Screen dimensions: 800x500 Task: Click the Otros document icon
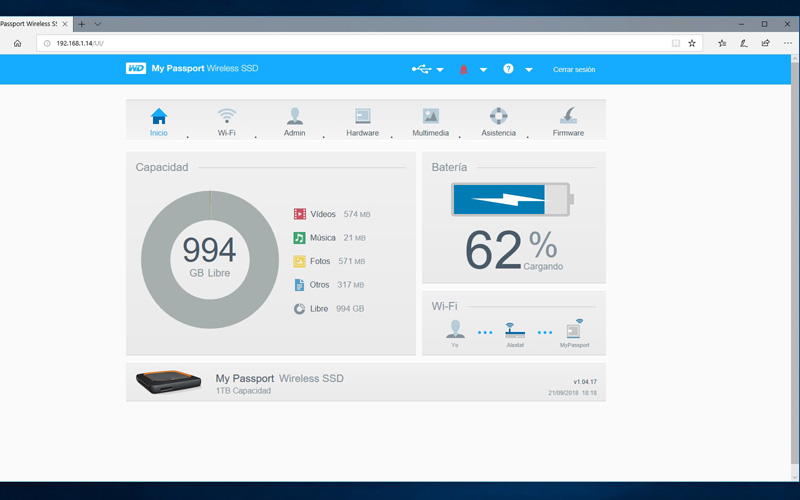[299, 285]
